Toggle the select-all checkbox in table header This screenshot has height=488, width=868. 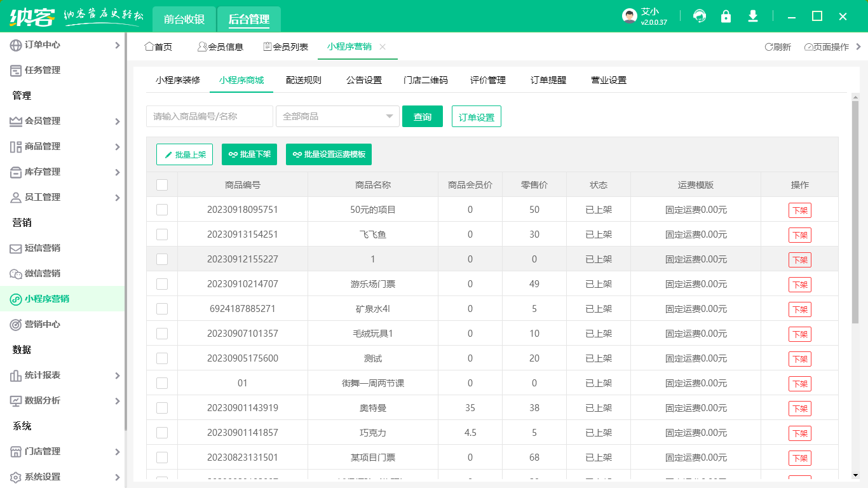161,184
